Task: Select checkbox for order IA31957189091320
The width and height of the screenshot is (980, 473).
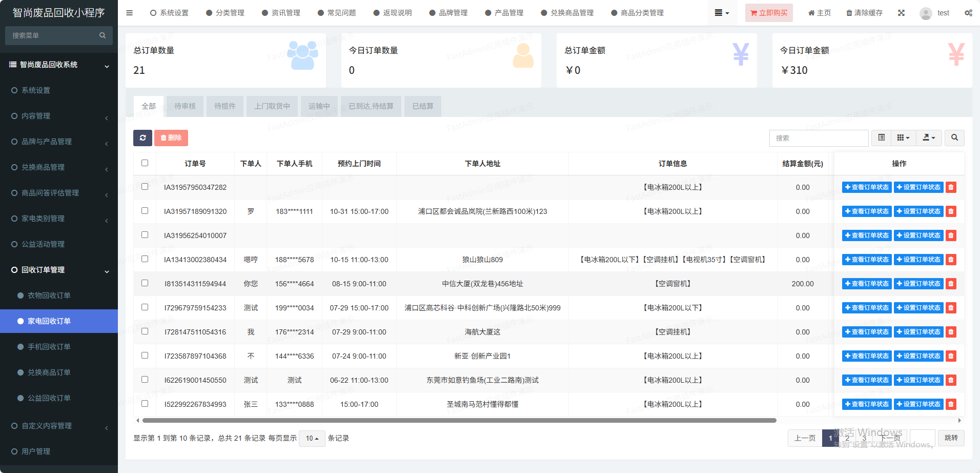Action: [x=145, y=211]
